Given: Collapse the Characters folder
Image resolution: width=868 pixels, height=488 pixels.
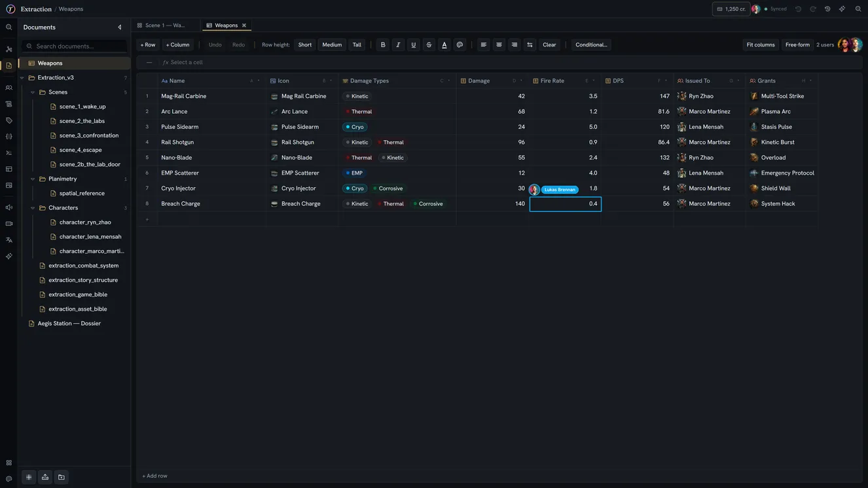Looking at the screenshot, I should click(x=33, y=208).
